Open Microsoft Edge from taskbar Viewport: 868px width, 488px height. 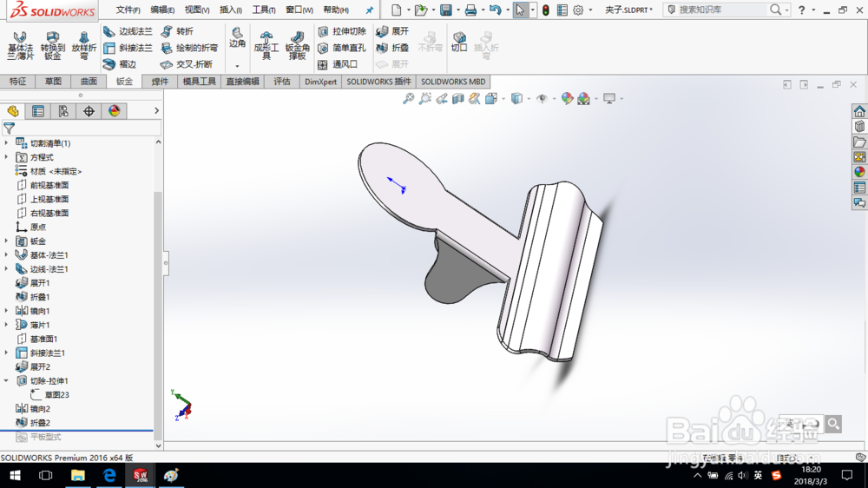point(109,475)
